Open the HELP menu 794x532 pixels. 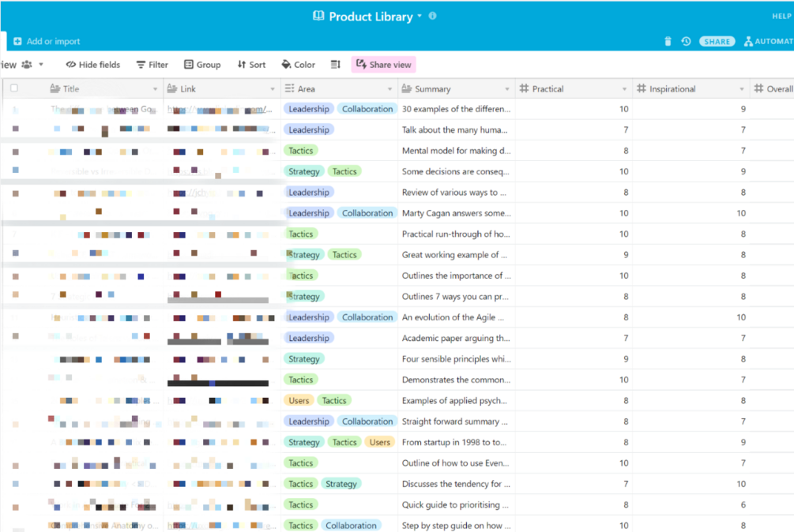tap(782, 17)
